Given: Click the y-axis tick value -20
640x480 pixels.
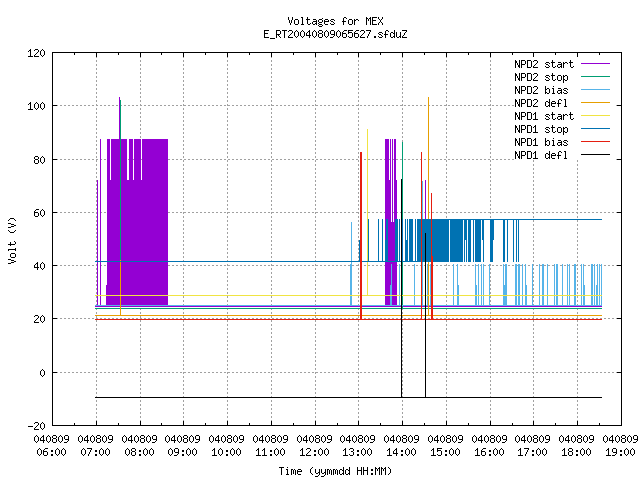Looking at the screenshot, I should click(36, 426).
